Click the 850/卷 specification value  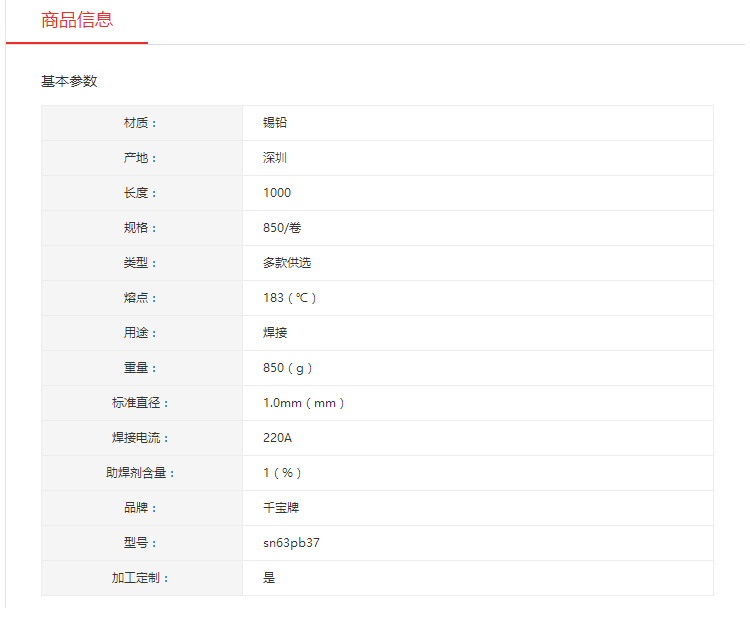click(x=282, y=228)
